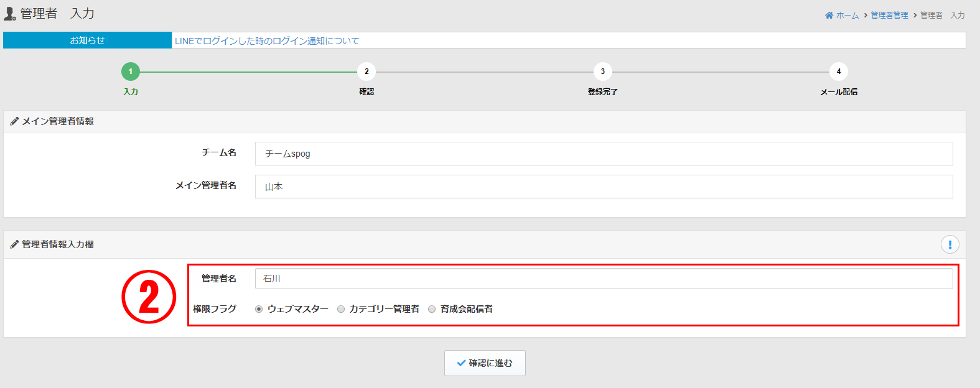Click the home icon in breadcrumb
The width and height of the screenshot is (980, 388).
point(829,16)
